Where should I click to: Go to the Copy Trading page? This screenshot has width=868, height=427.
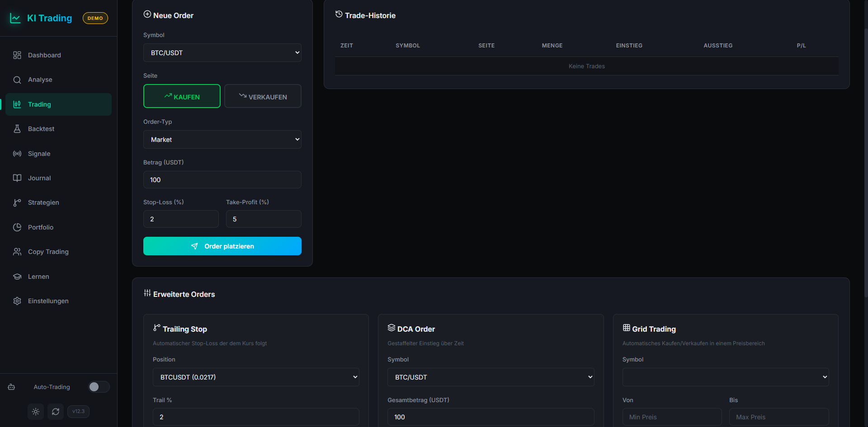[x=48, y=252]
